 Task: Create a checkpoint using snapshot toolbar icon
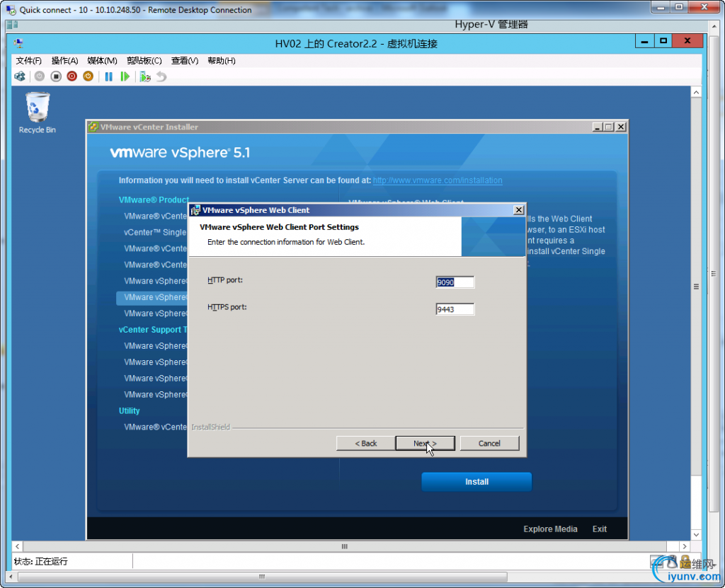pyautogui.click(x=145, y=76)
